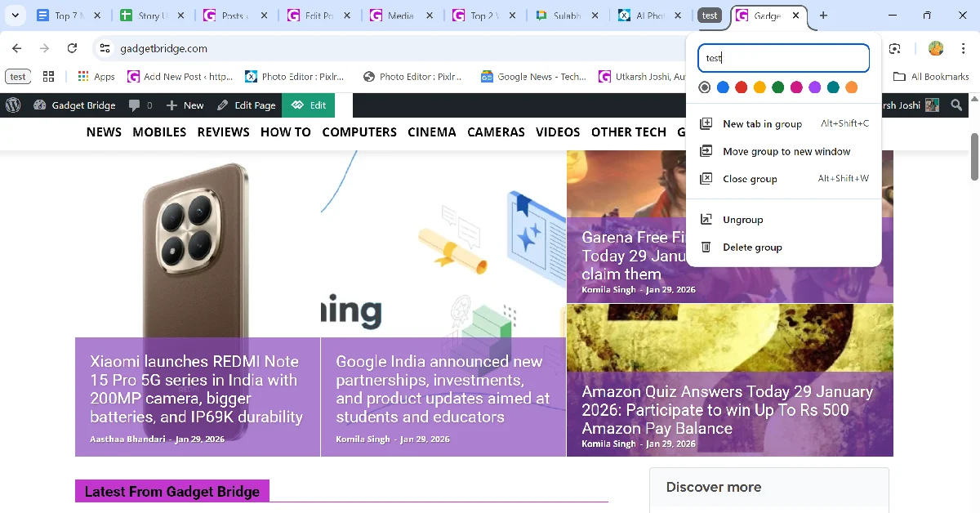Open the Apps grid shortcut in bookmarks bar

tap(96, 77)
